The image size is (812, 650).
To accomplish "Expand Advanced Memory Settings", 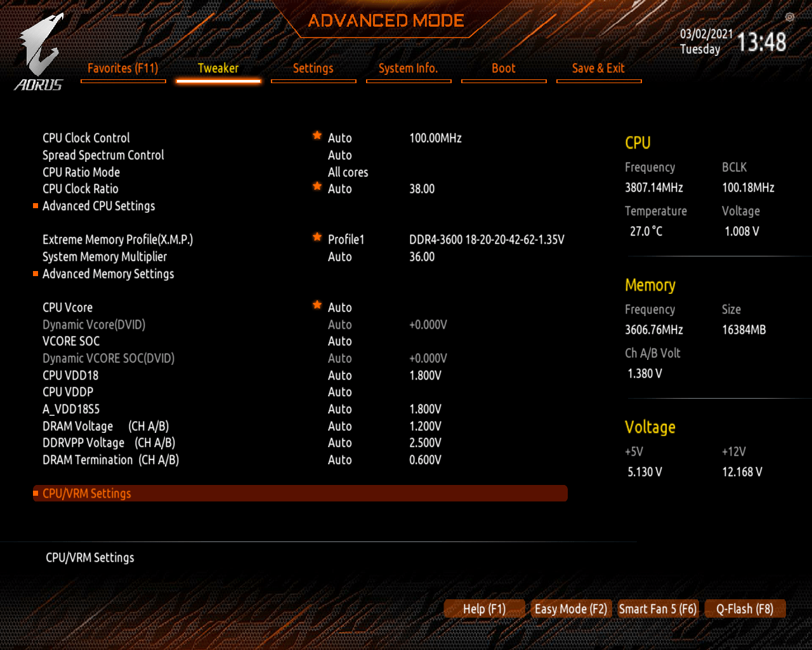I will (x=108, y=274).
